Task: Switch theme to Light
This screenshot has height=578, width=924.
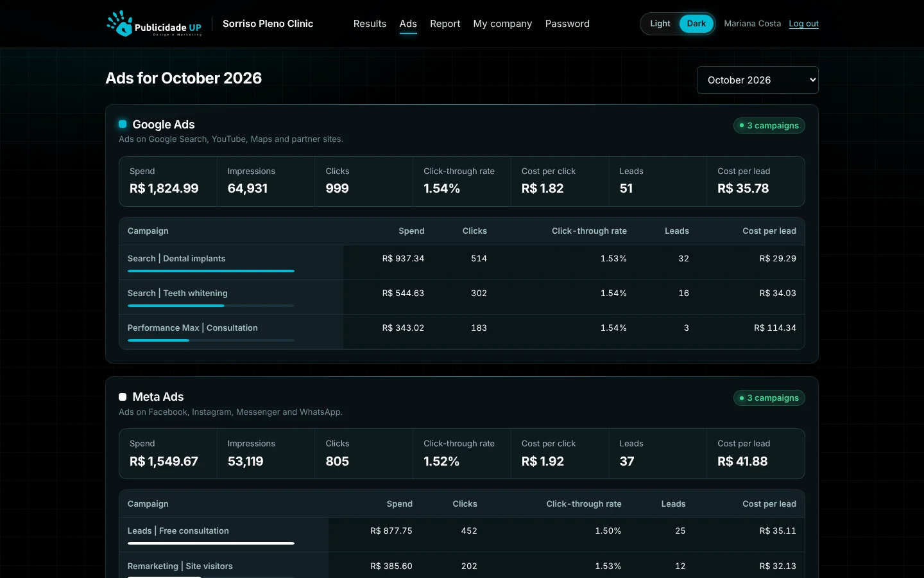Action: tap(660, 24)
